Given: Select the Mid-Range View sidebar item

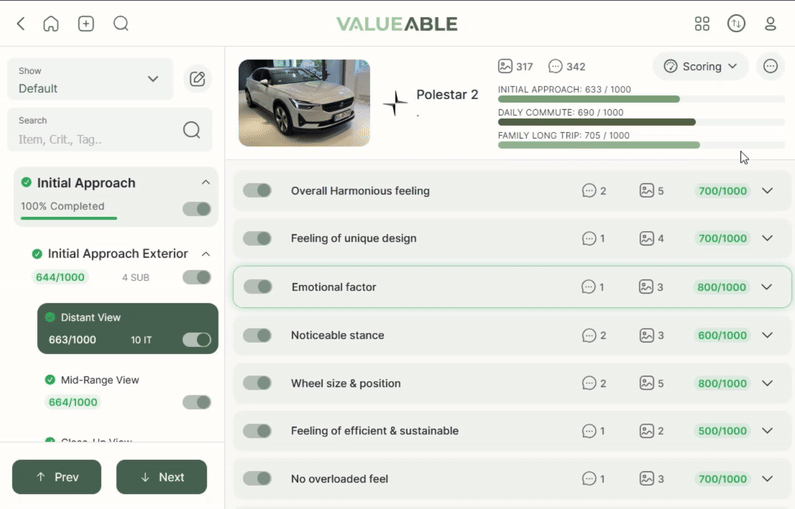Looking at the screenshot, I should coord(100,380).
